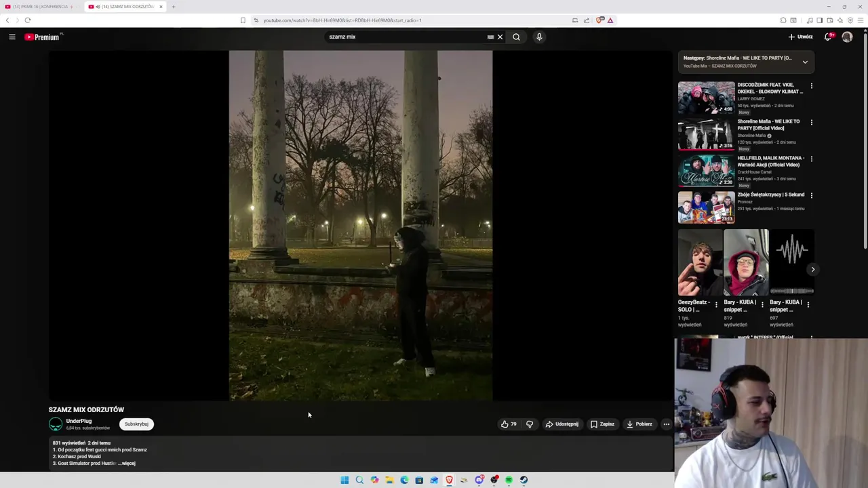Open options for Shoreline Mafia video
868x488 pixels.
click(811, 123)
